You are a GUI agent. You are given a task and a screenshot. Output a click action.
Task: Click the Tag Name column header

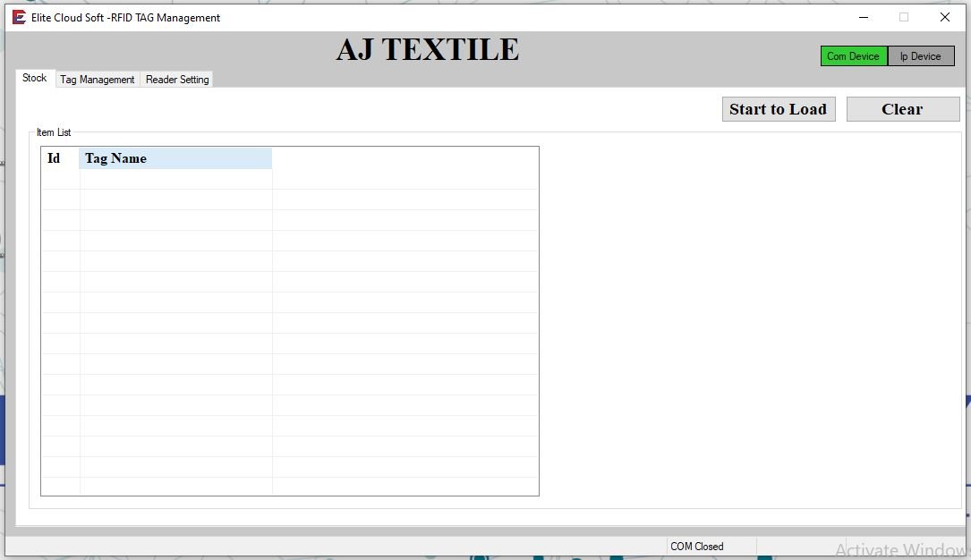(175, 158)
